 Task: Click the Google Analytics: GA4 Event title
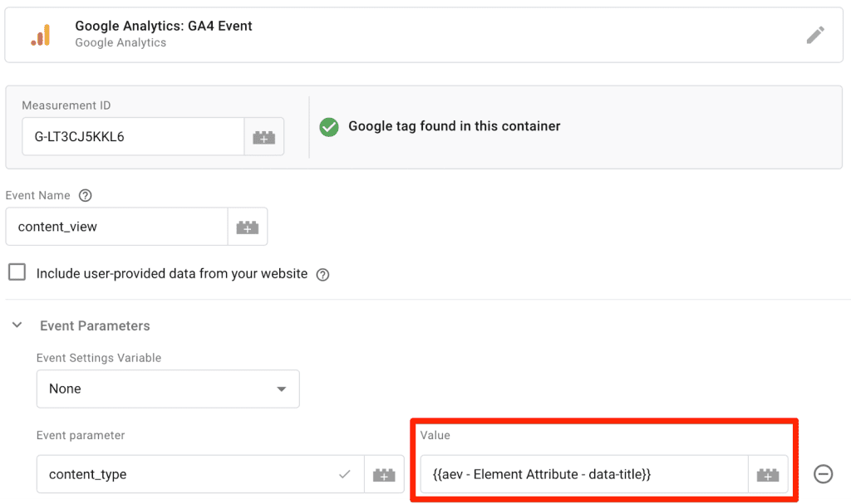pos(163,26)
